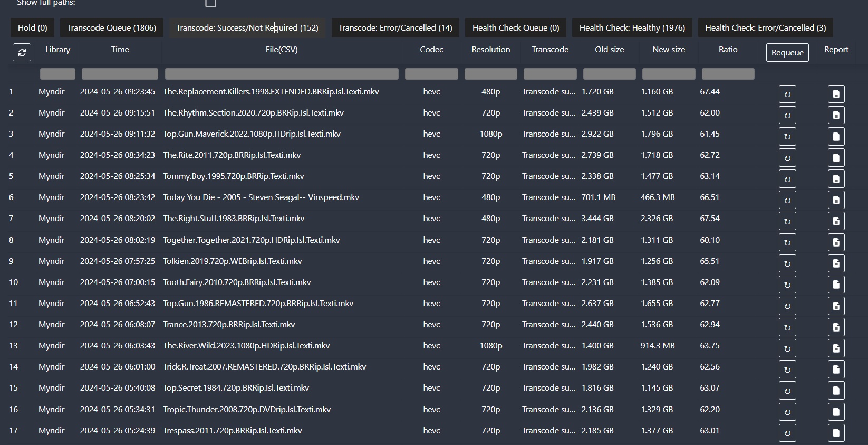Click the Time column filter field

click(x=120, y=74)
